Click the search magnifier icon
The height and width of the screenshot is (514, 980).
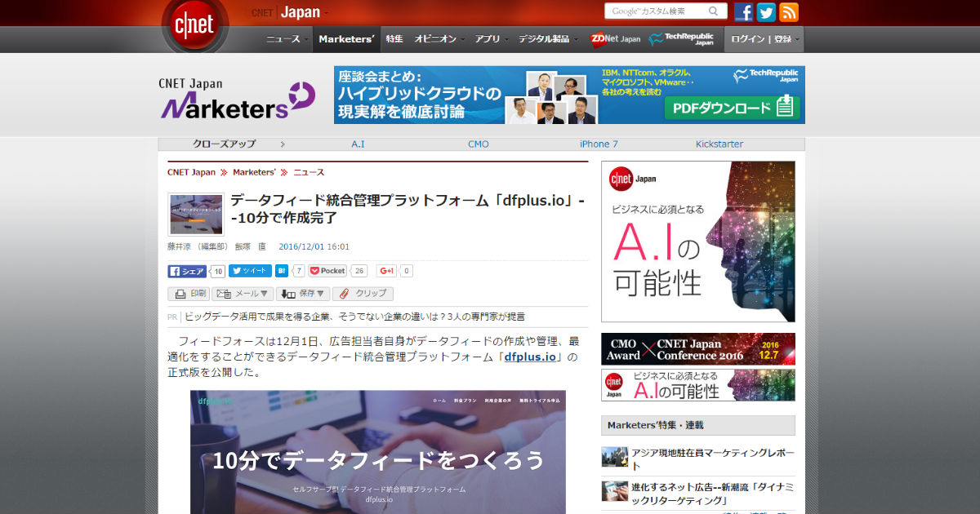click(715, 11)
